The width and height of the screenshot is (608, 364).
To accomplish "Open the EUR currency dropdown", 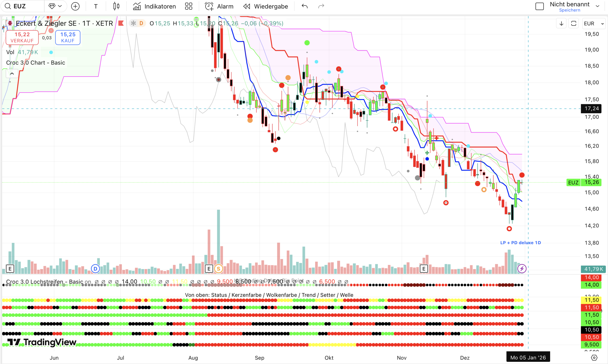I will [593, 24].
